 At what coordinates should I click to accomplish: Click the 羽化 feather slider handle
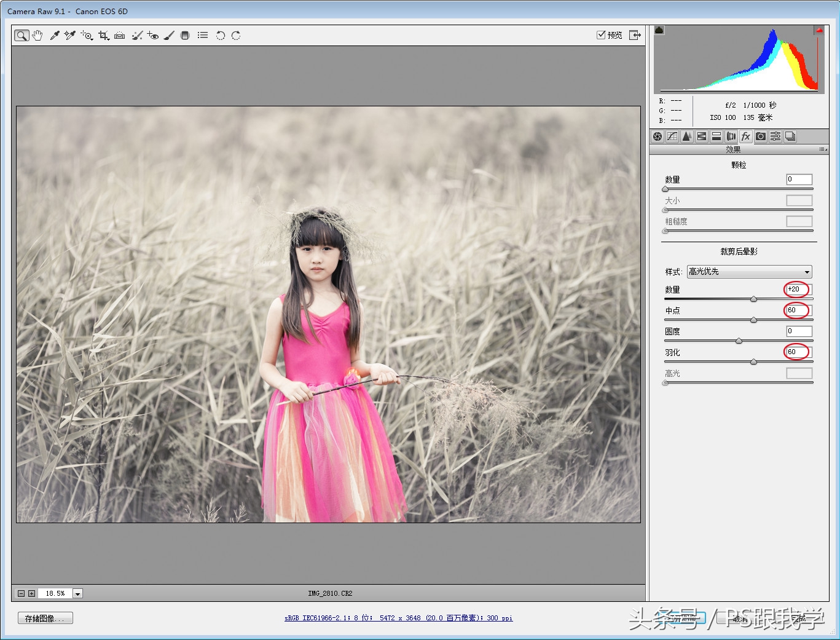point(753,362)
